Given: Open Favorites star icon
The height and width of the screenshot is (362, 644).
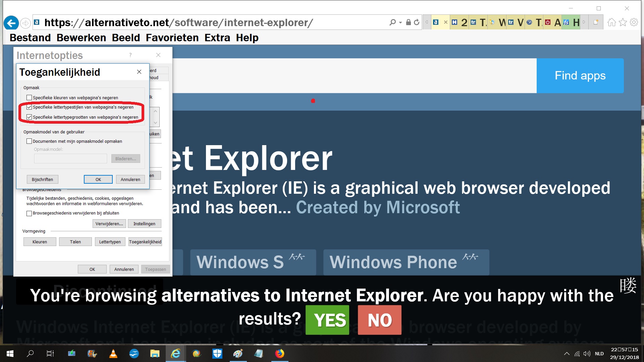Looking at the screenshot, I should tap(623, 22).
